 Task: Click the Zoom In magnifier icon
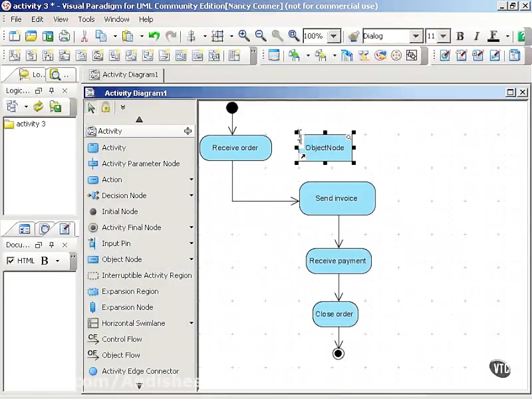[x=244, y=36]
